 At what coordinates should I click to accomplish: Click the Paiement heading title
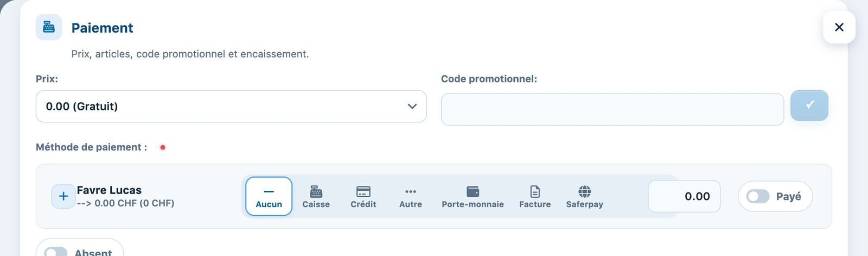coord(102,28)
